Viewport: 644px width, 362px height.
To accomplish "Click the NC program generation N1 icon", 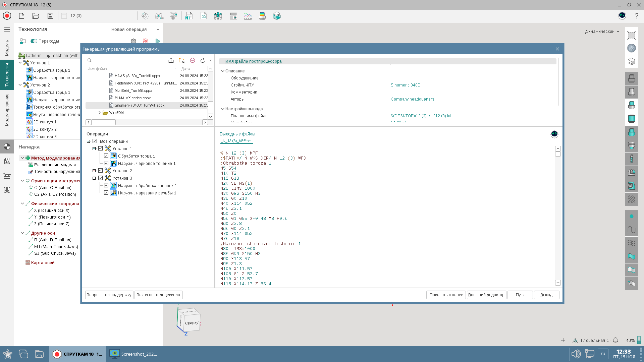I will click(x=189, y=16).
